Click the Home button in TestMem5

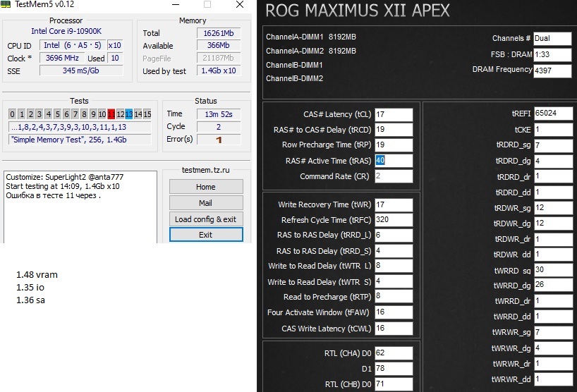click(x=206, y=187)
